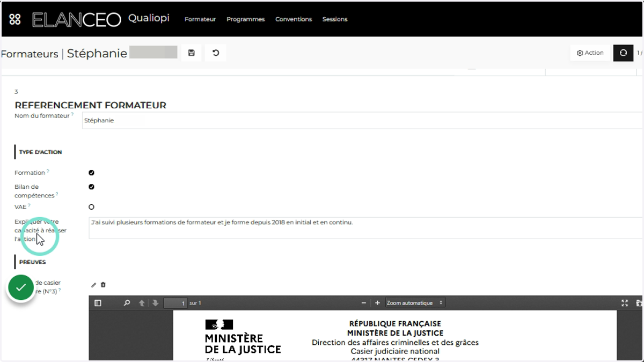Viewport: 644px width, 362px height.
Task: Edit the casier judiciaire document with pencil
Action: coord(93,285)
